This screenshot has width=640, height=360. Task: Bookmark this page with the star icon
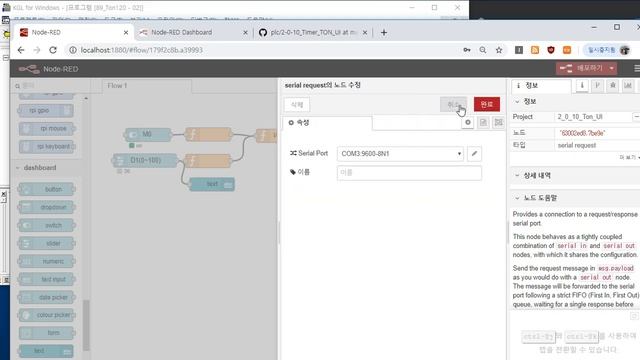tap(499, 50)
